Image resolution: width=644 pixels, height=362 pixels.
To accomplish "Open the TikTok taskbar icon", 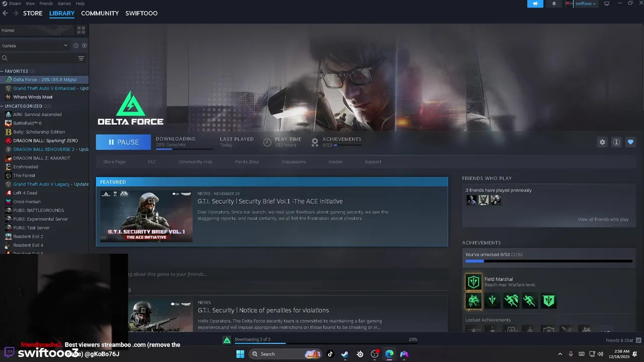I will [330, 354].
